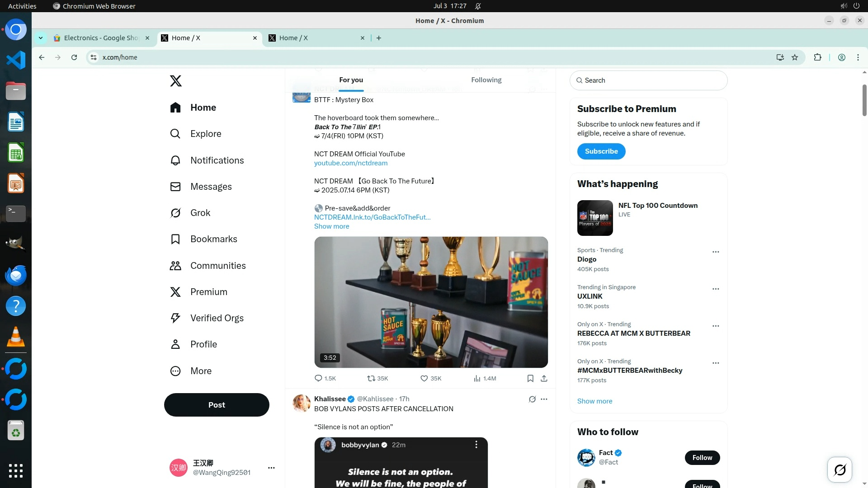868x488 pixels.
Task: Open more options for the Diogo trend
Action: [715, 252]
